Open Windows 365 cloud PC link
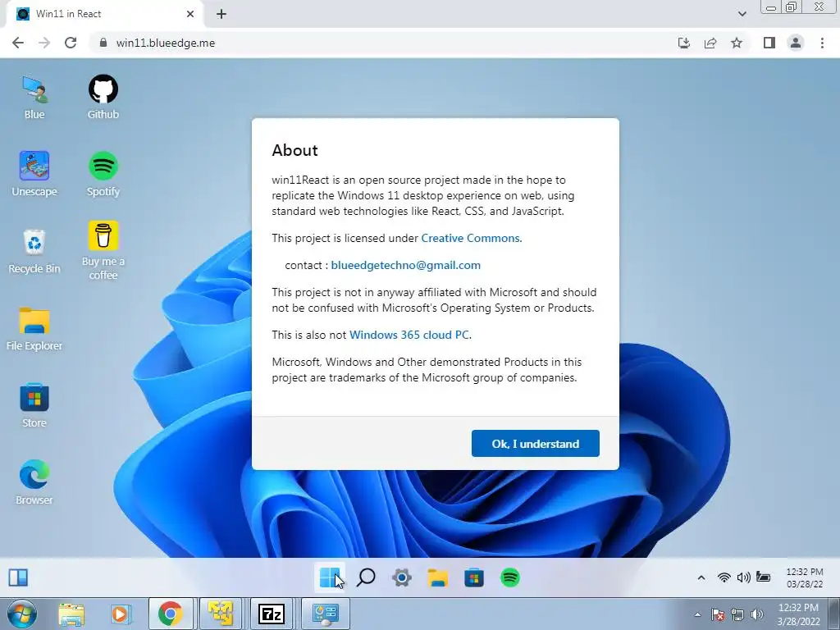 (x=409, y=335)
